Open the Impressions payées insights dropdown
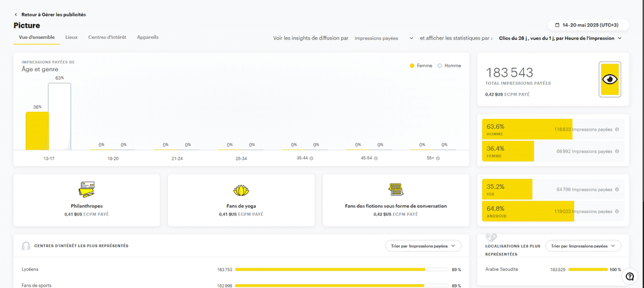644x288 pixels. point(384,38)
